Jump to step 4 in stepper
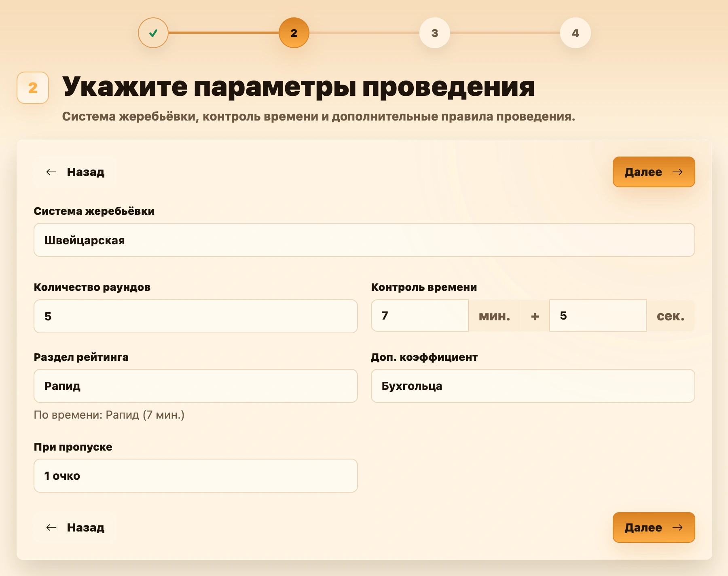The width and height of the screenshot is (728, 576). click(x=576, y=33)
